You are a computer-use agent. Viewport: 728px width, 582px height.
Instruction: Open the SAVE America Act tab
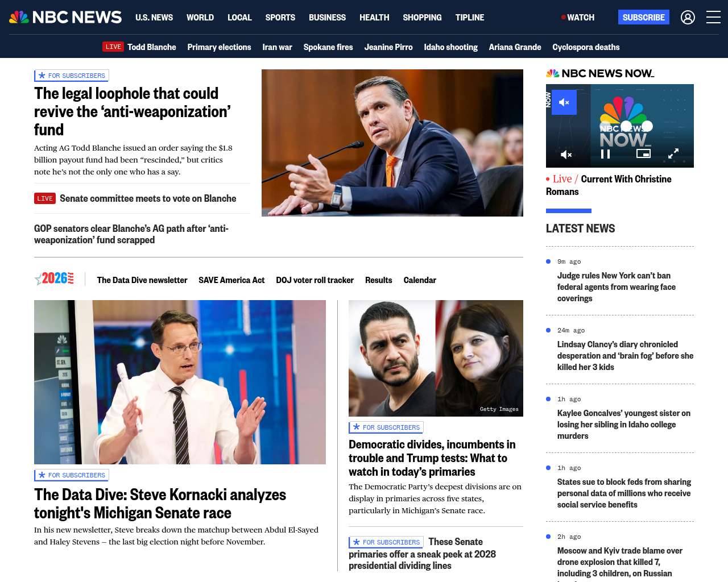click(x=231, y=280)
